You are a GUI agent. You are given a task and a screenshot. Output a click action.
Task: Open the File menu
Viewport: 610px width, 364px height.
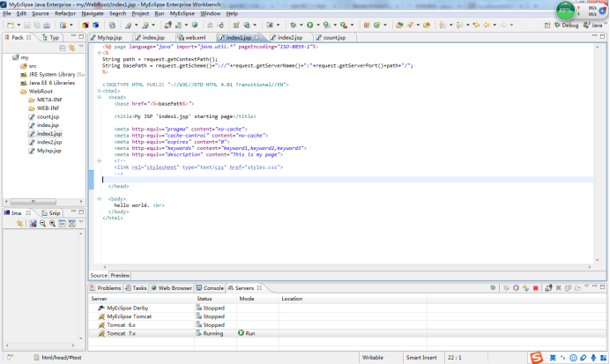click(x=7, y=13)
